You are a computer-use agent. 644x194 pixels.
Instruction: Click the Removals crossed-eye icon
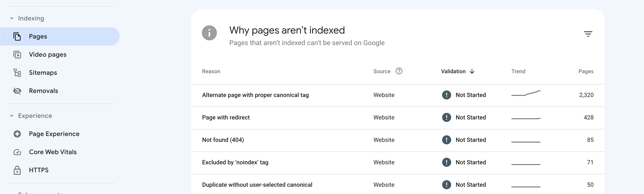point(17,91)
